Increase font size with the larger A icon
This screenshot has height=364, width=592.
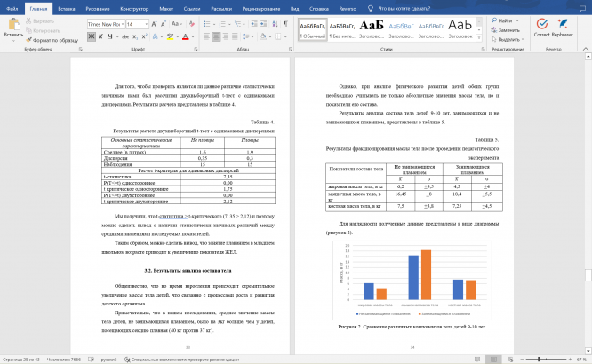click(x=154, y=24)
